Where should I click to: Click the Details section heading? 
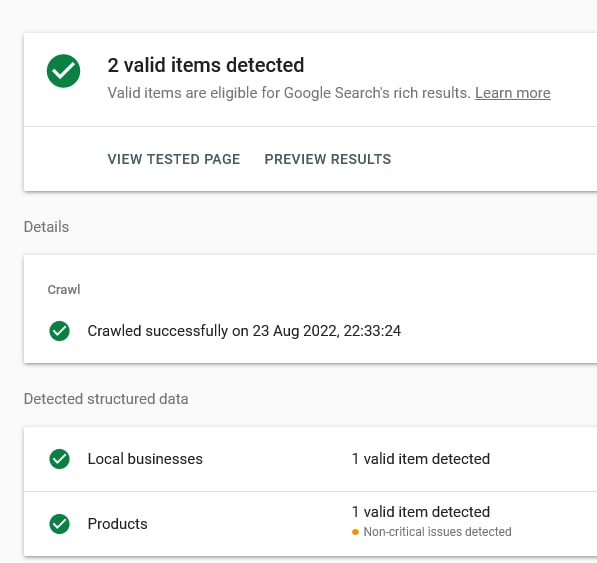coord(46,227)
